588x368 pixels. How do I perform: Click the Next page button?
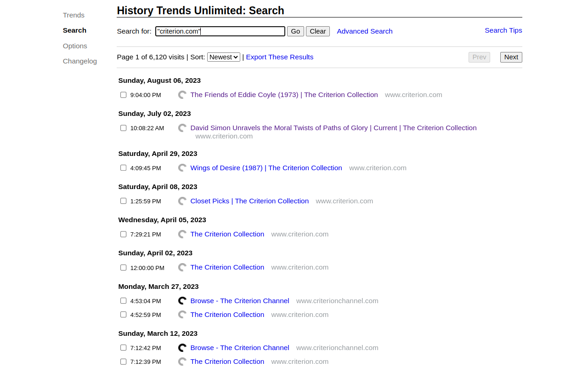pos(511,57)
